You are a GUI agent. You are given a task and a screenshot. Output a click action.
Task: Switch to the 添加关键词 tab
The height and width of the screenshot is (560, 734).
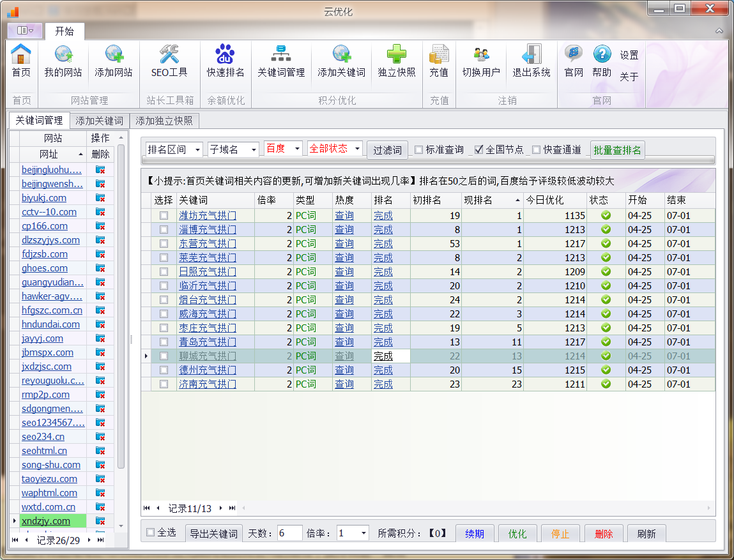(99, 121)
